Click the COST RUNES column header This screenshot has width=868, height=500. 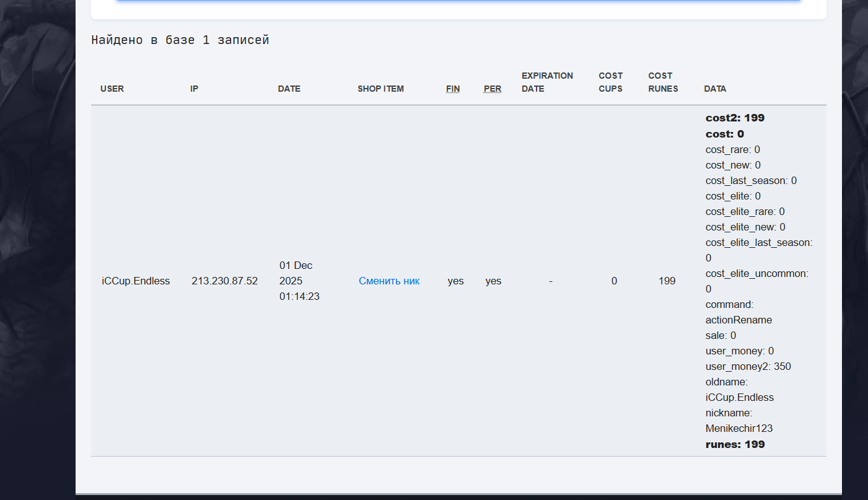[663, 82]
